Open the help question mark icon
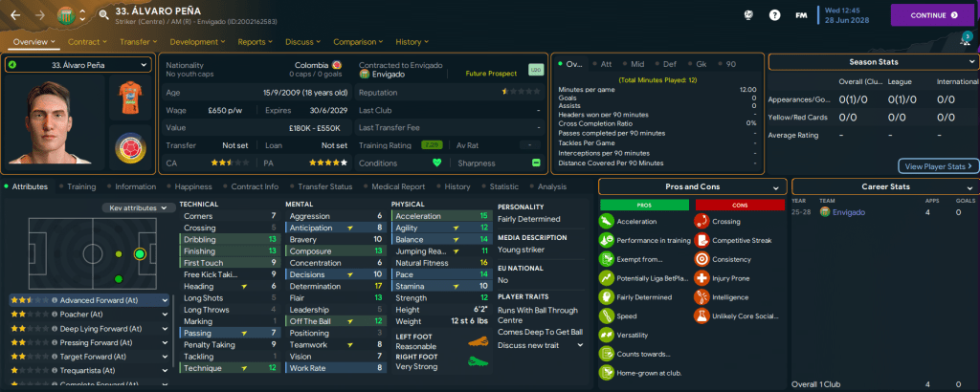The height and width of the screenshot is (392, 980). pyautogui.click(x=774, y=15)
